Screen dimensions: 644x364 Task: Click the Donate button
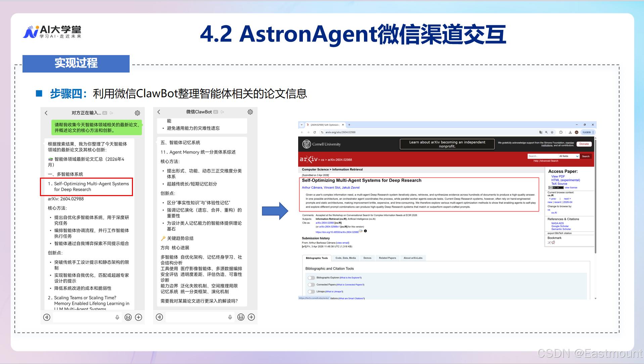584,144
